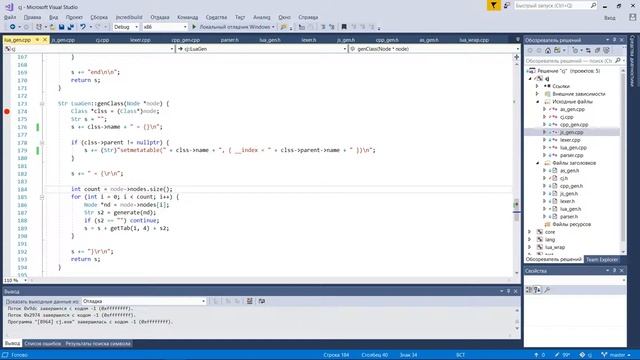Image resolution: width=640 pixels, height=360 pixels.
Task: Click the Output panel scrollbar down arrow
Action: point(517,329)
